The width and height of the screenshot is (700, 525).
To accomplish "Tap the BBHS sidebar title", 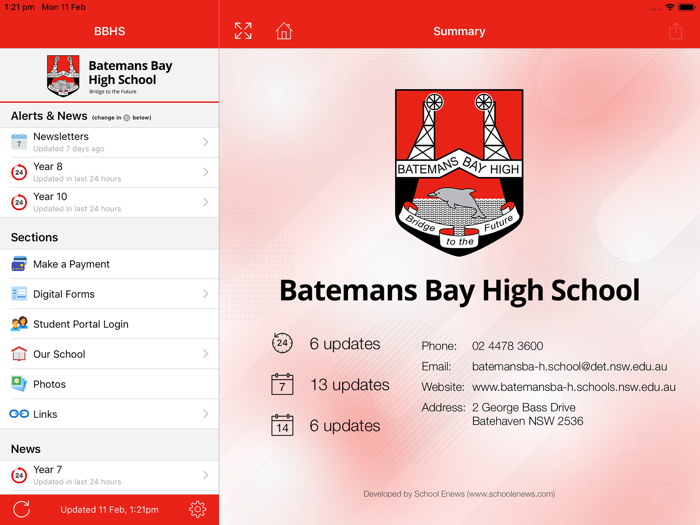I will pyautogui.click(x=109, y=31).
